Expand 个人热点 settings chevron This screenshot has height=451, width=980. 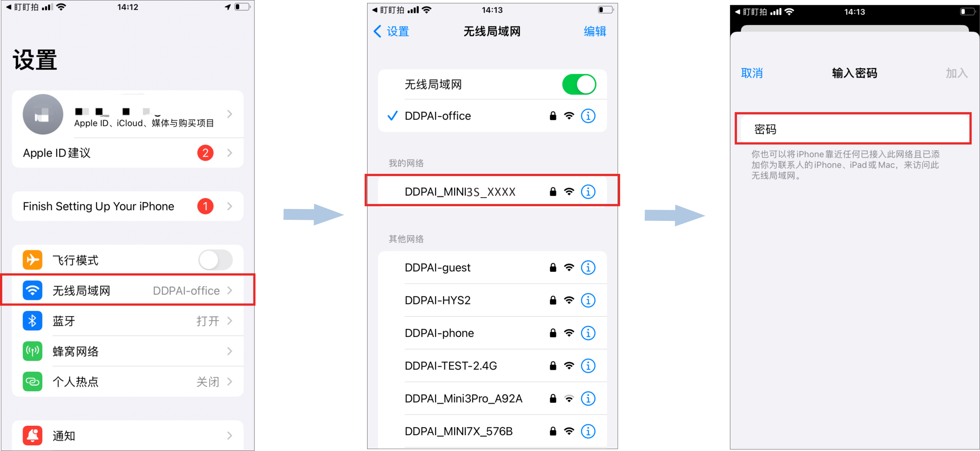(230, 382)
